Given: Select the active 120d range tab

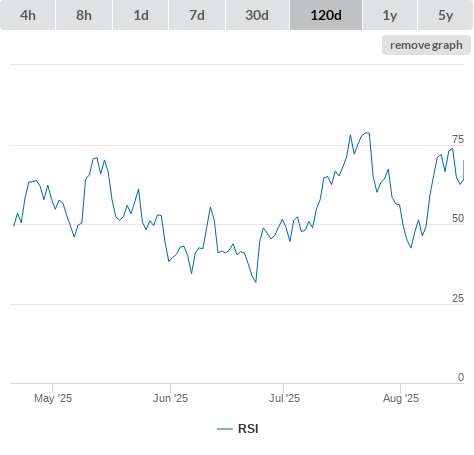Looking at the screenshot, I should click(x=326, y=15).
